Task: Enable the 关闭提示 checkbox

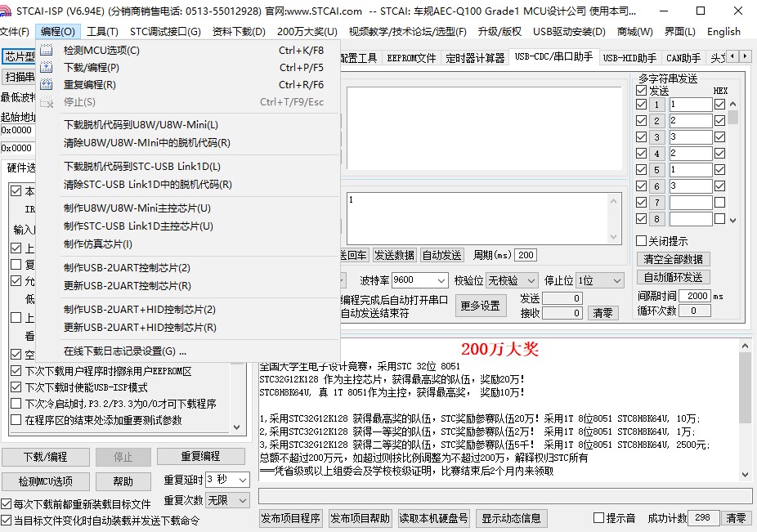Action: tap(641, 241)
